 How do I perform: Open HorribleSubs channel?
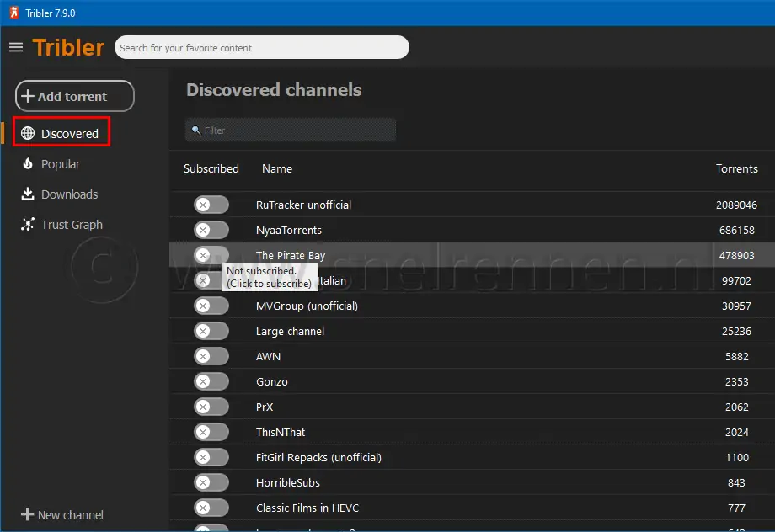pyautogui.click(x=288, y=482)
